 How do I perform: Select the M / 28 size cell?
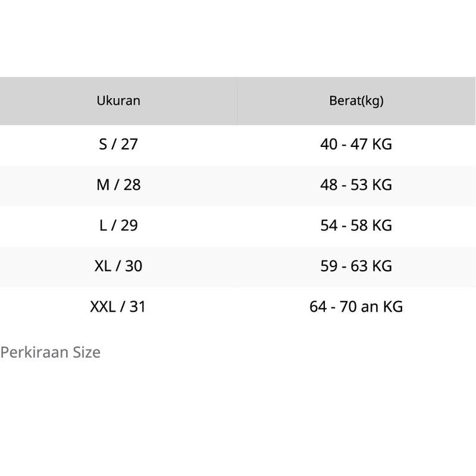(118, 185)
